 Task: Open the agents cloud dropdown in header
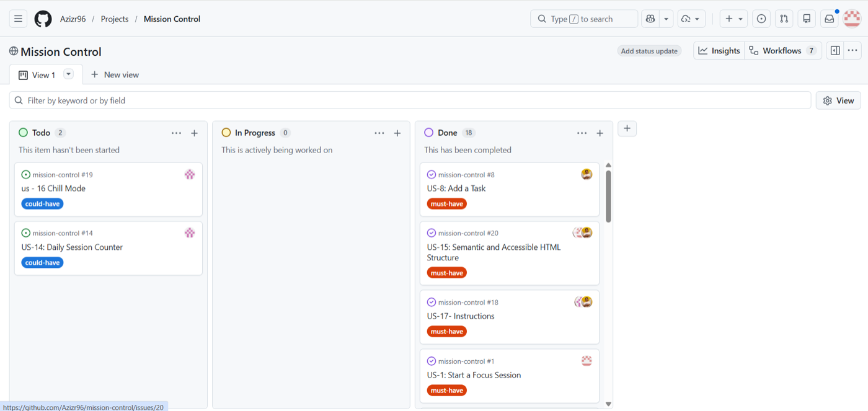coord(691,19)
